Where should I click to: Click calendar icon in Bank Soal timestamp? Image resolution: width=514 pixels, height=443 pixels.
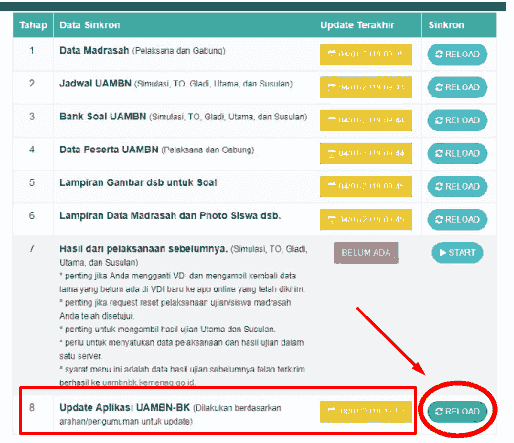click(332, 119)
